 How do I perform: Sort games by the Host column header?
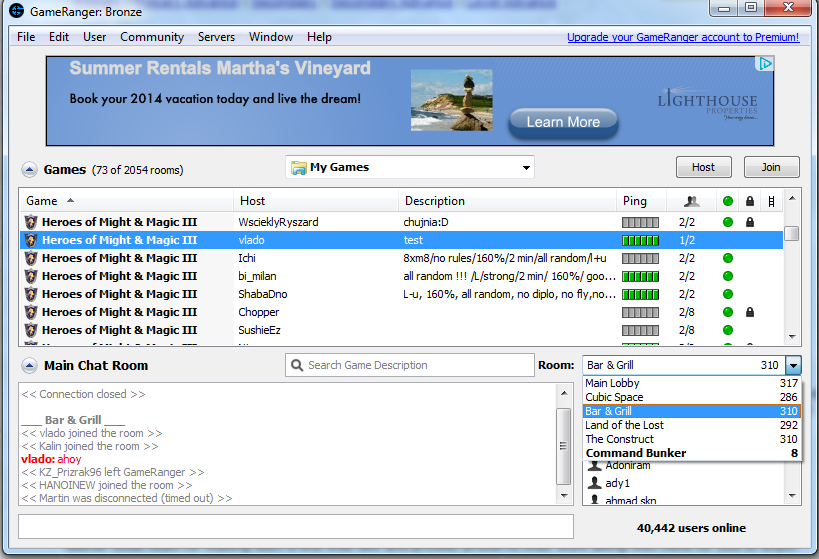(315, 201)
